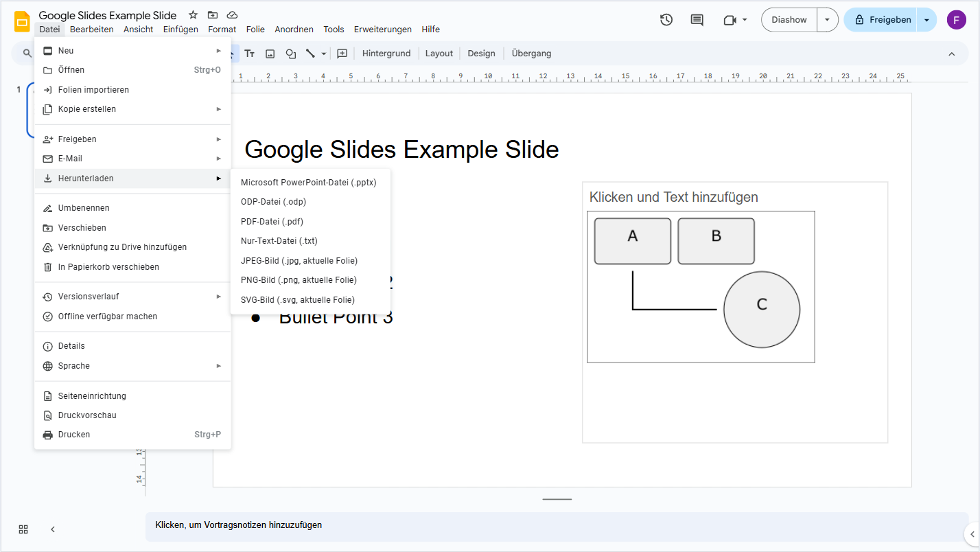Collapse the toolbar with the up chevron

tap(951, 54)
